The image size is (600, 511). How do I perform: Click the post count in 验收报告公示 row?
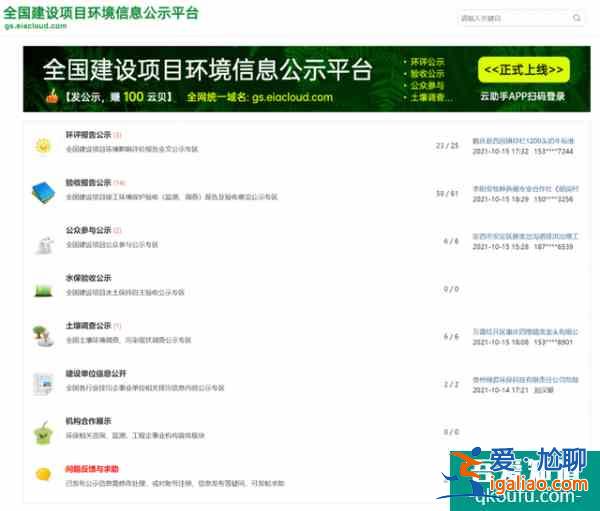[447, 193]
